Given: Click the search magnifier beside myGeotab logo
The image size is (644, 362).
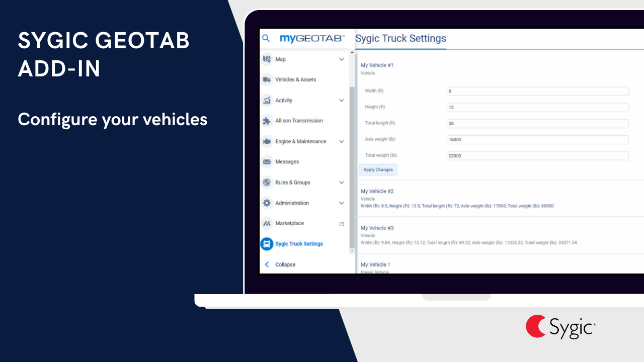Looking at the screenshot, I should [x=266, y=38].
